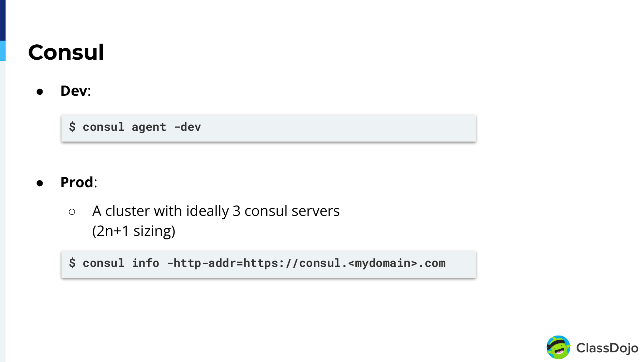Click the '<mydomain>' placeholder in the URL
This screenshot has width=644, height=362.
pos(382,263)
